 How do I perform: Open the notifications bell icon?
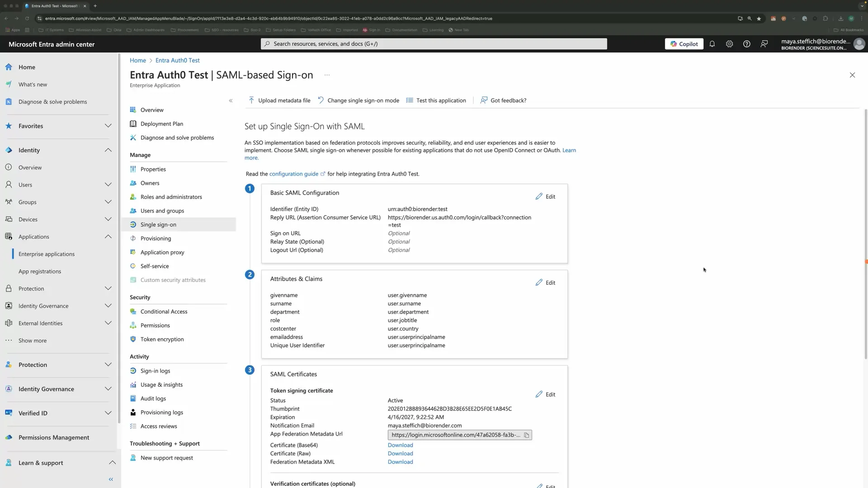(x=712, y=44)
